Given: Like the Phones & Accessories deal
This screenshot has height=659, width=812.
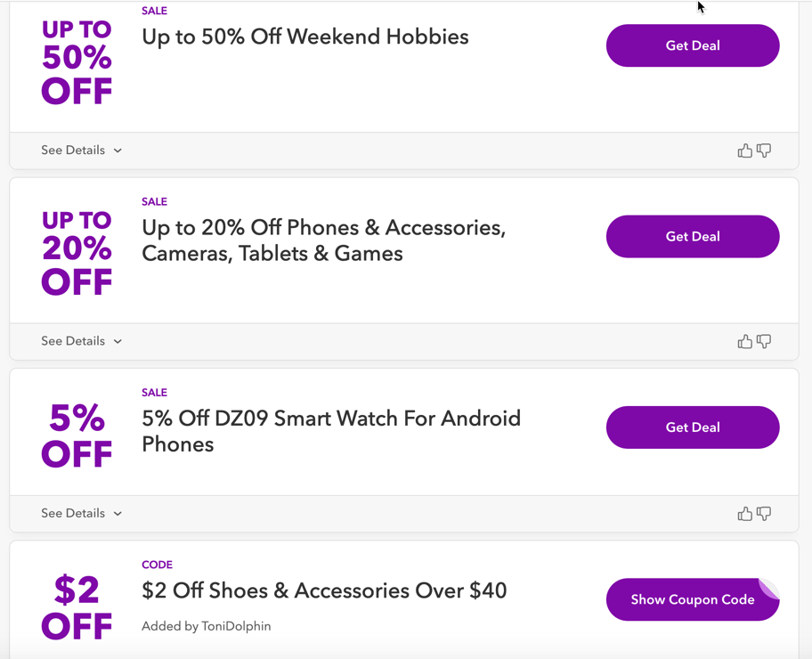Looking at the screenshot, I should tap(744, 341).
